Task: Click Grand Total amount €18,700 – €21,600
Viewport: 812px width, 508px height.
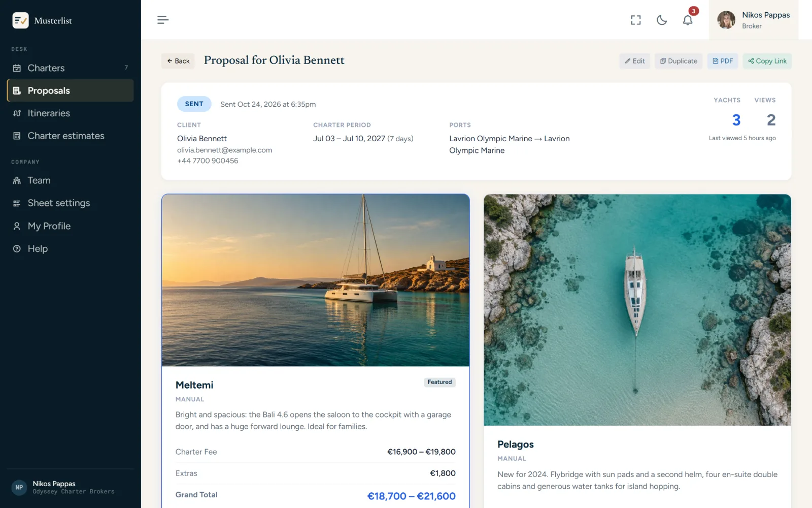Action: (411, 496)
